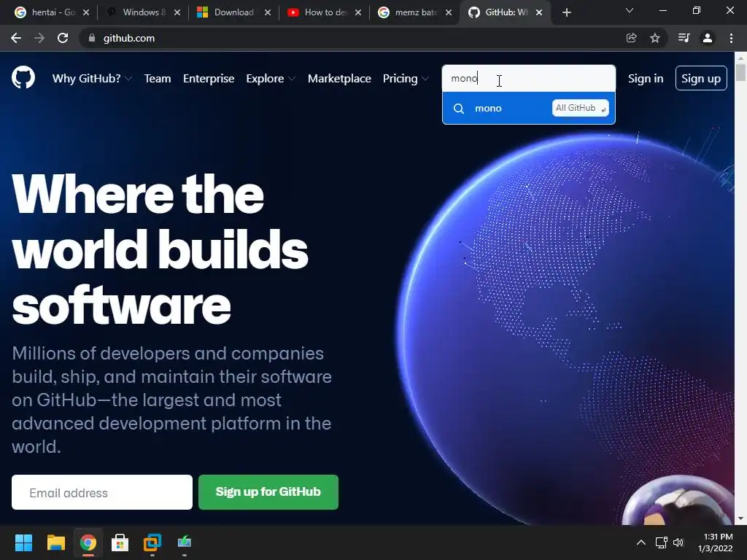This screenshot has width=747, height=560.
Task: Close the Windows 8 tab
Action: [177, 12]
